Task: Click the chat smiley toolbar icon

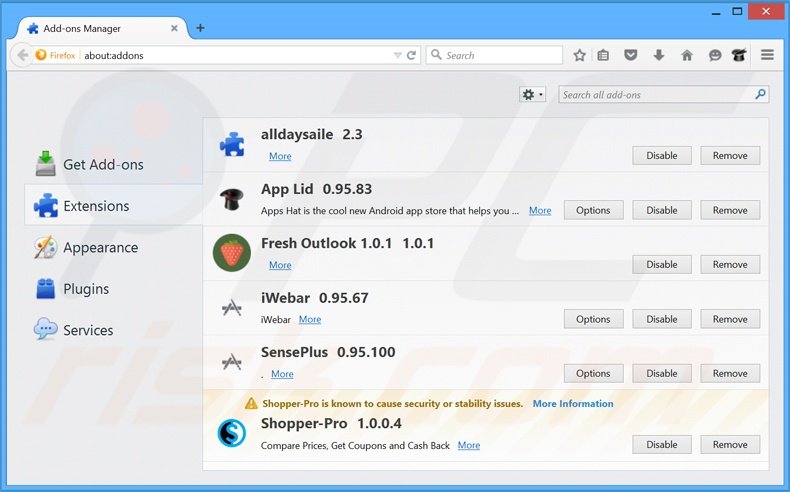Action: (x=715, y=55)
